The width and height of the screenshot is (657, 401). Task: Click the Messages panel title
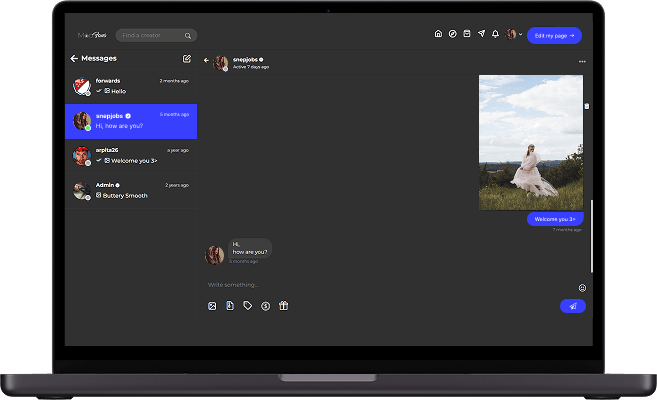(99, 58)
